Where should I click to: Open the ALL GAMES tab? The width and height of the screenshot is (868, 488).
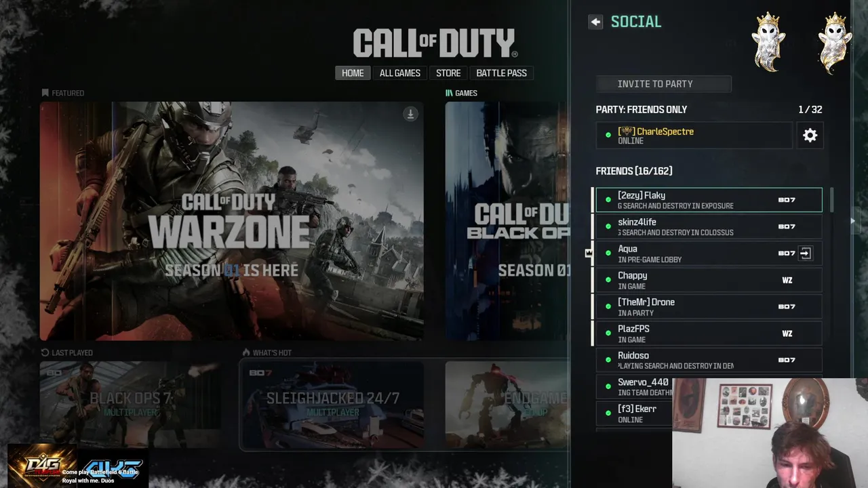(x=400, y=73)
